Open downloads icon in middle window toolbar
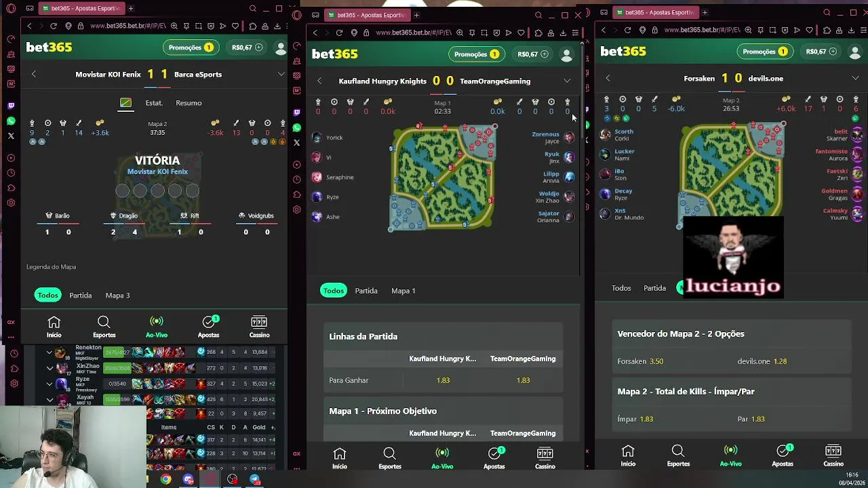The image size is (868, 488). 563,33
